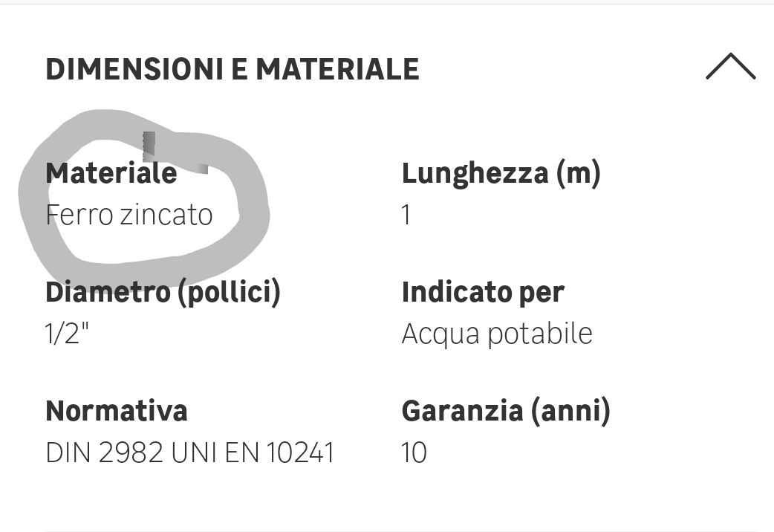Screen dimensions: 774x532
Task: Click the DIN 2982 UNI EN 10241 text
Action: tap(189, 452)
